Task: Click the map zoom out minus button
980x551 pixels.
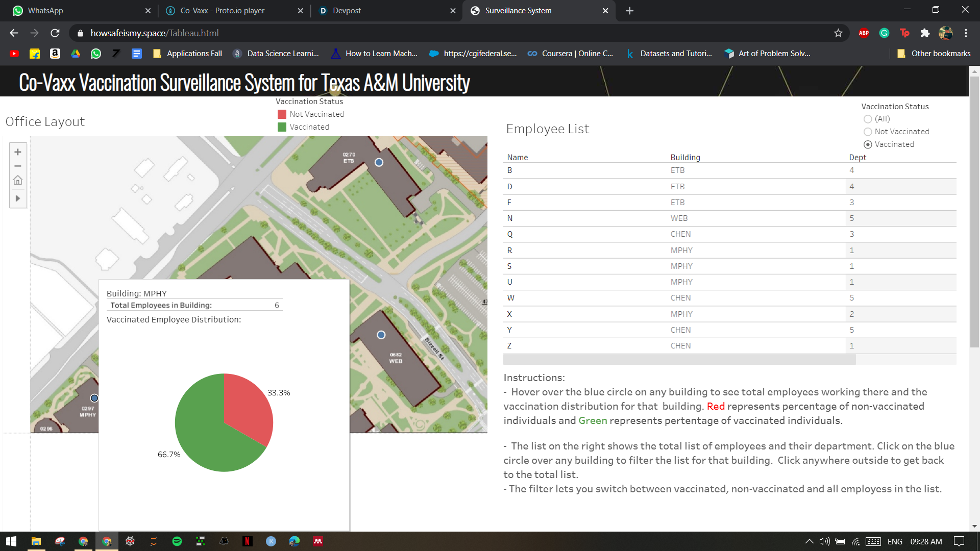Action: tap(18, 166)
